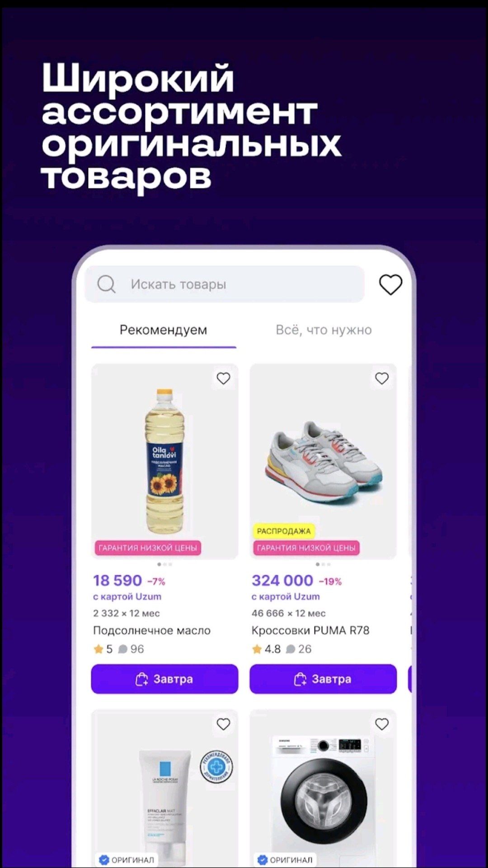Open the PUMA sneakers product image
Viewport: 488px width, 868px height.
pos(323,461)
